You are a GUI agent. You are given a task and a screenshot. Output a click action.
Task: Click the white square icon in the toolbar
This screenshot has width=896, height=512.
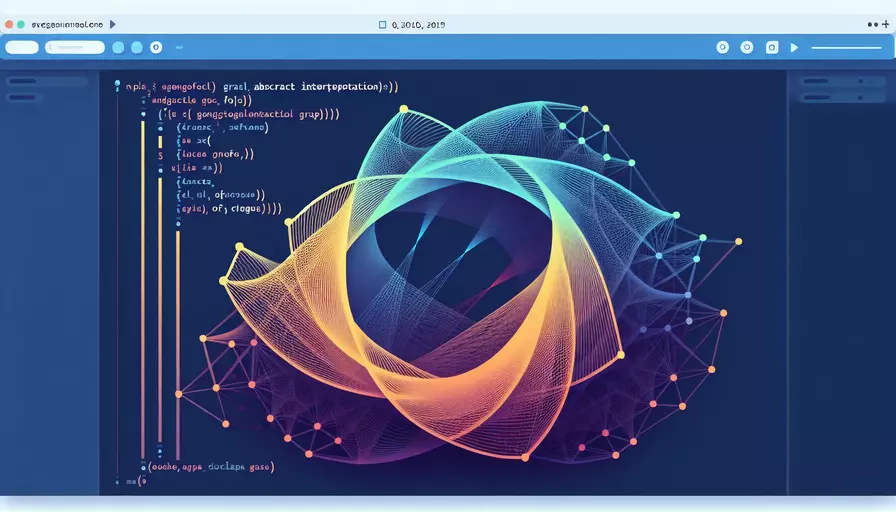(772, 47)
